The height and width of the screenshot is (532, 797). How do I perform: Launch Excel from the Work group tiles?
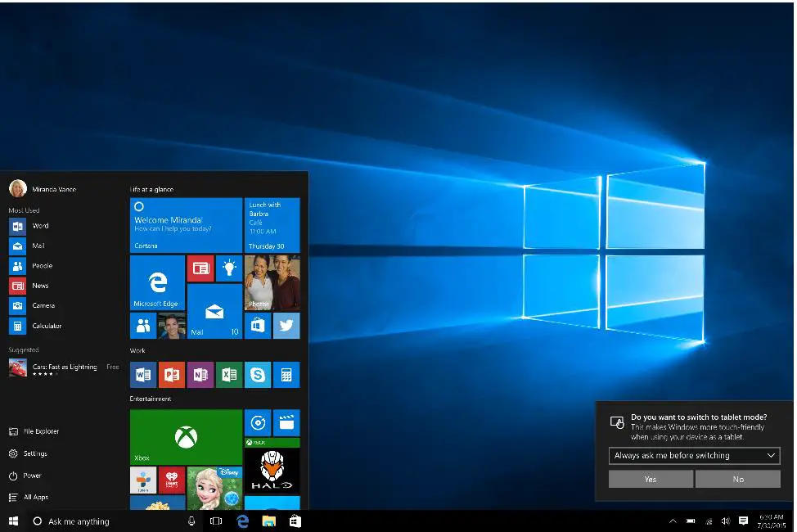(229, 375)
